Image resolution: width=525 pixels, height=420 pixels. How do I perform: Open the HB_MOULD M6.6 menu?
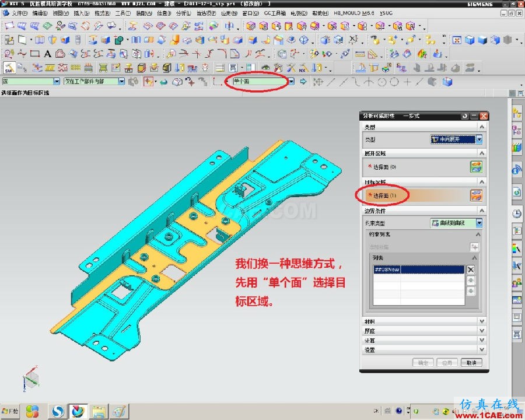pyautogui.click(x=354, y=13)
